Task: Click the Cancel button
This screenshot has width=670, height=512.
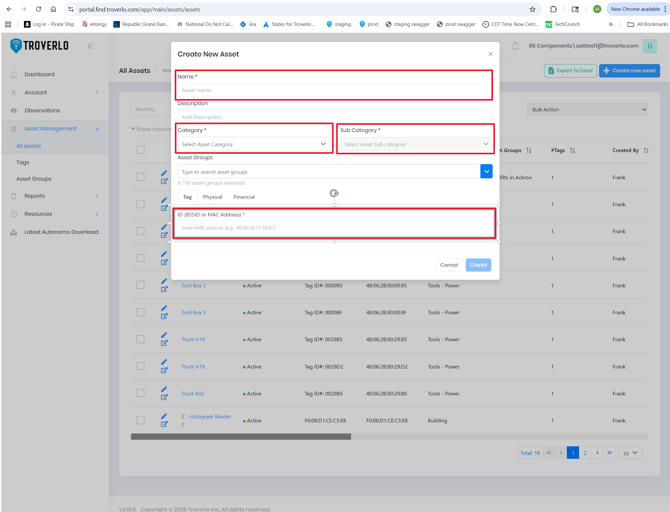Action: point(449,265)
